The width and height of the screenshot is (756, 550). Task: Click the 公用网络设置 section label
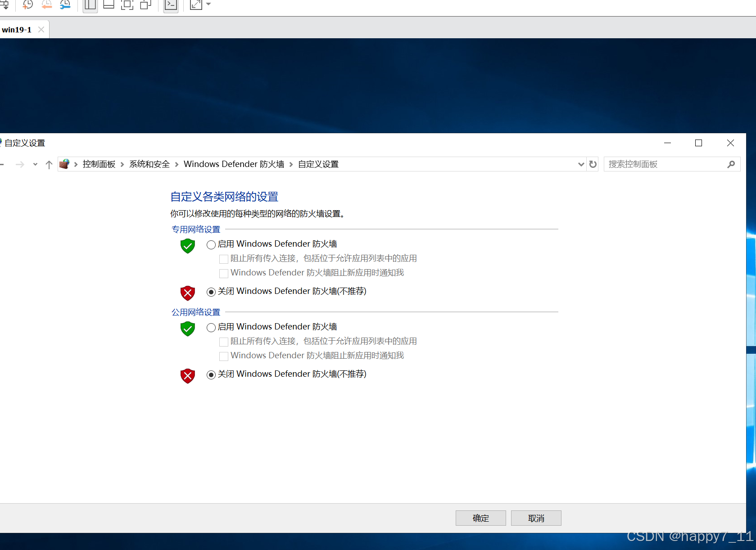click(196, 312)
